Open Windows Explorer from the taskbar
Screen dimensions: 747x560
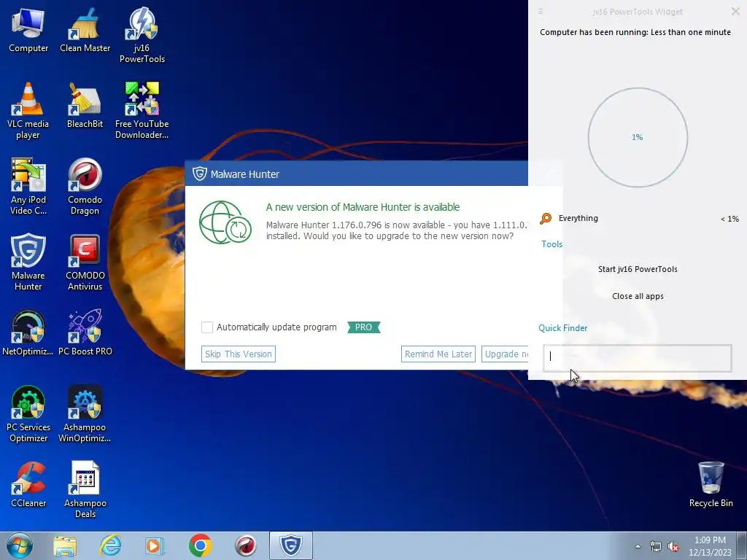tap(65, 545)
